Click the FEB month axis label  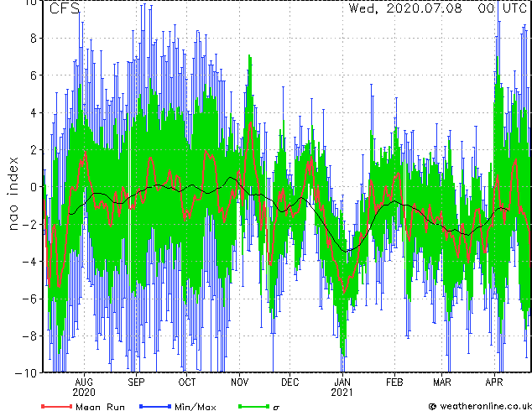point(394,382)
